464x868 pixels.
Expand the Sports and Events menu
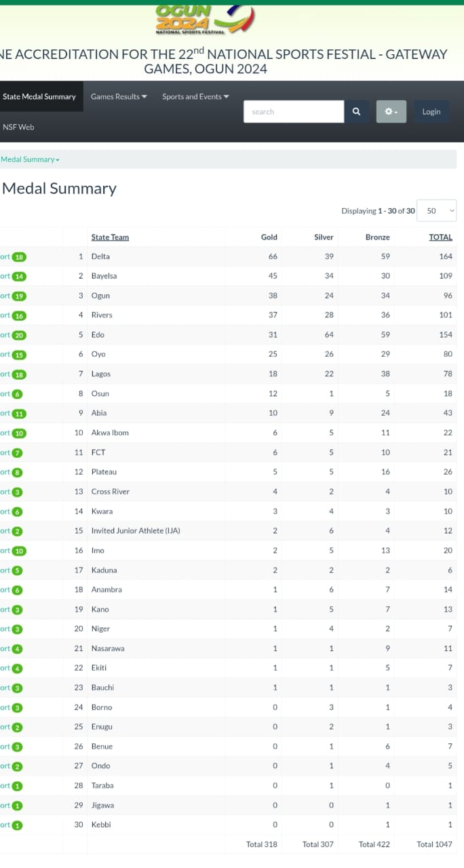click(195, 97)
